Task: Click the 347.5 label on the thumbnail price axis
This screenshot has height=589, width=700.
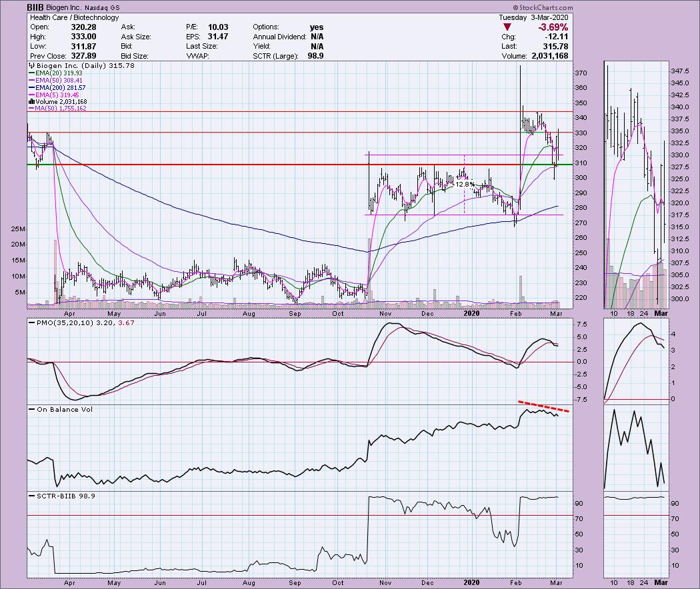Action: coord(681,71)
